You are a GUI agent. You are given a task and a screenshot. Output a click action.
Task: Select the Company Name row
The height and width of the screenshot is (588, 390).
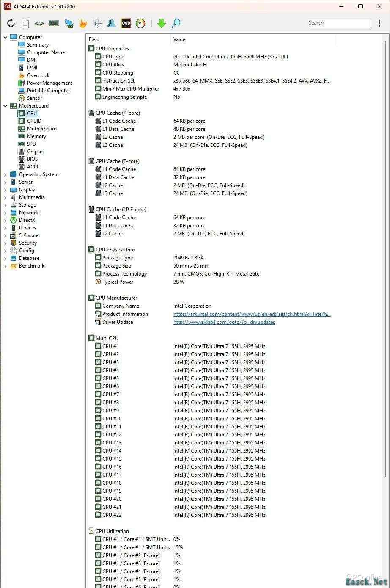click(x=210, y=306)
